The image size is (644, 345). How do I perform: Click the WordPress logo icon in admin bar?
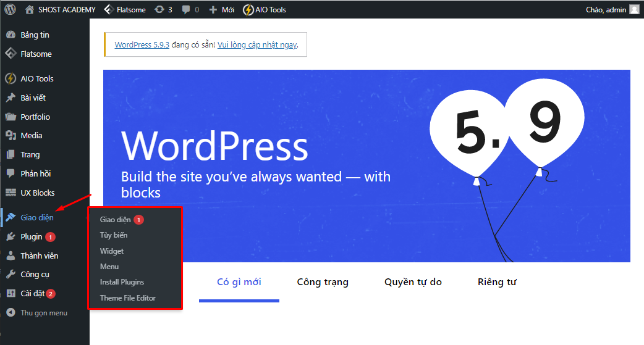(x=10, y=9)
